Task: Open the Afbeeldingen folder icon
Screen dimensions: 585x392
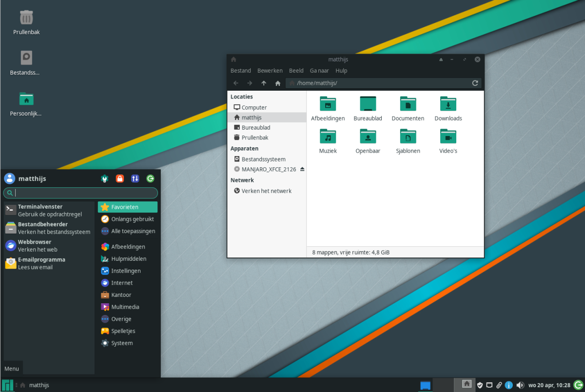Action: 328,108
